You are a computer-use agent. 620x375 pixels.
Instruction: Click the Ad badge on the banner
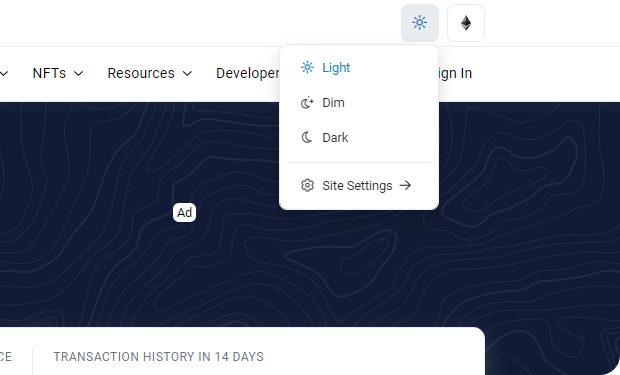tap(184, 212)
